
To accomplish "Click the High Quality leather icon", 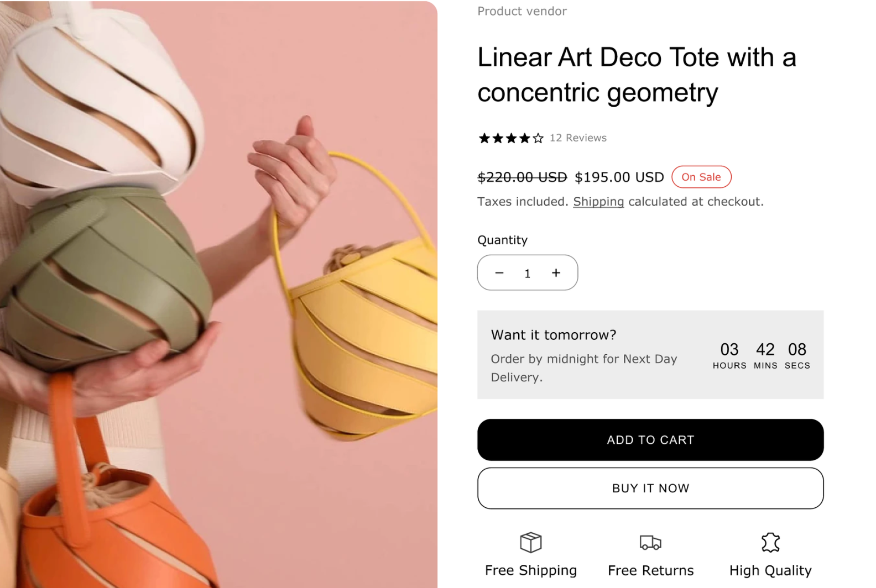I will coord(770,543).
